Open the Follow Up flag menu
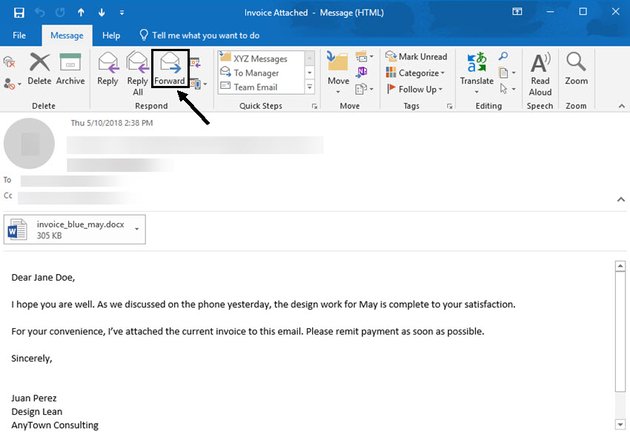The height and width of the screenshot is (434, 630). point(414,89)
